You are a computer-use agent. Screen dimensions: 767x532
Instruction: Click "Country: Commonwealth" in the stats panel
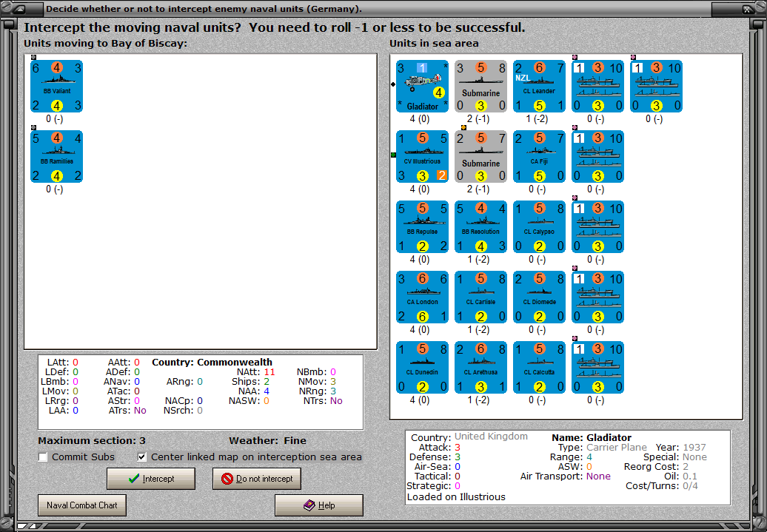tap(212, 363)
